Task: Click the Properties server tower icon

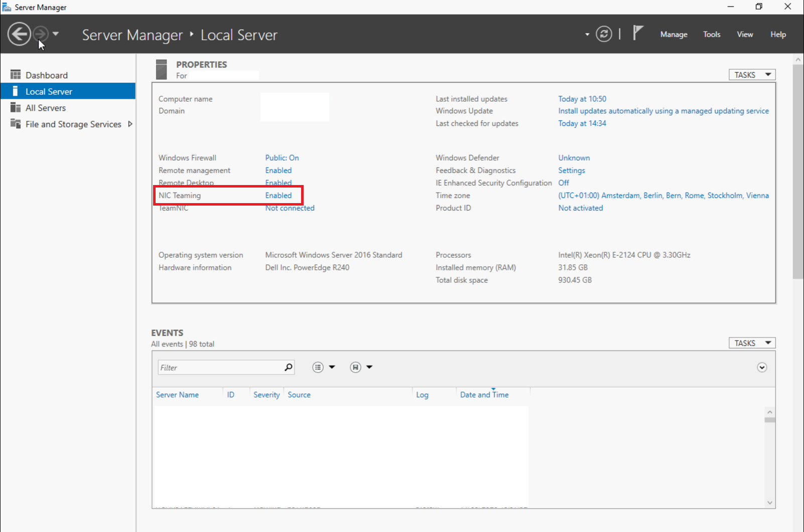Action: 161,69
